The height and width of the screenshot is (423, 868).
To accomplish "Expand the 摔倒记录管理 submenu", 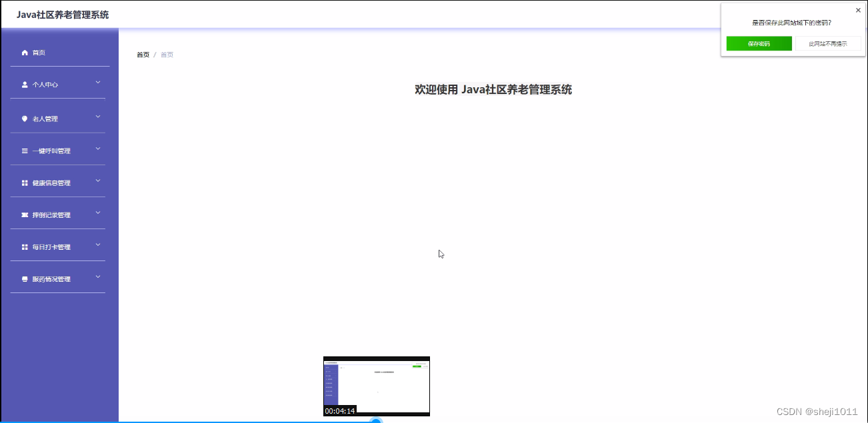I will point(97,212).
